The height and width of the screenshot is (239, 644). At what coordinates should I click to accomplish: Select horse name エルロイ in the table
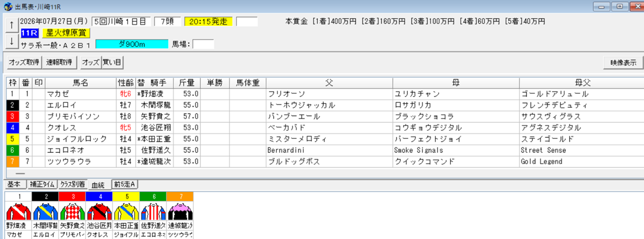click(x=62, y=106)
